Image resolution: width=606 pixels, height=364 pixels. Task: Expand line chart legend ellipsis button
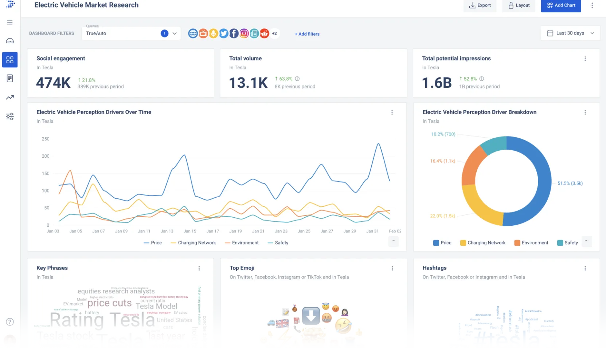393,241
